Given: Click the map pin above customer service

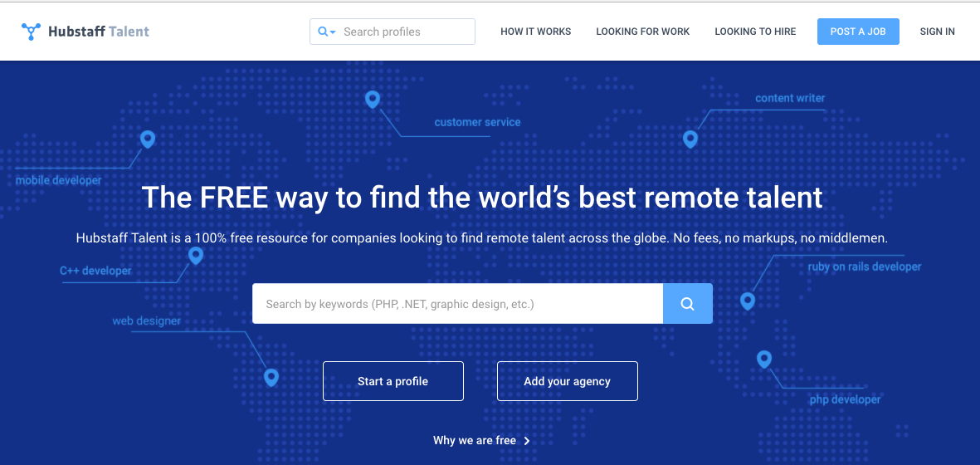Looking at the screenshot, I should coord(373,100).
